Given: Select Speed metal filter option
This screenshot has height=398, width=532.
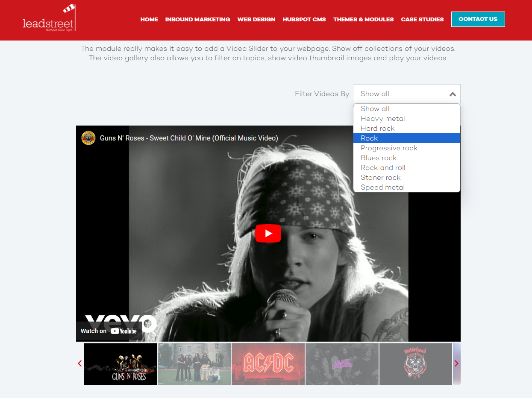Looking at the screenshot, I should tap(407, 187).
